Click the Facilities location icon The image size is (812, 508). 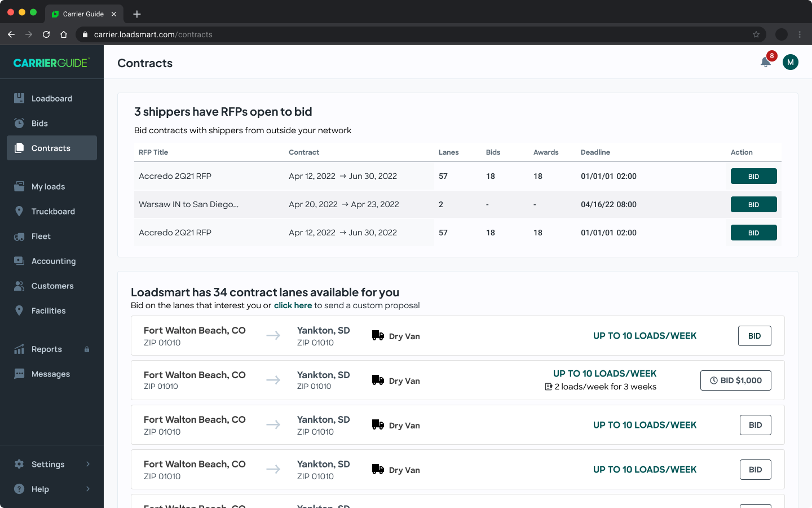click(19, 310)
